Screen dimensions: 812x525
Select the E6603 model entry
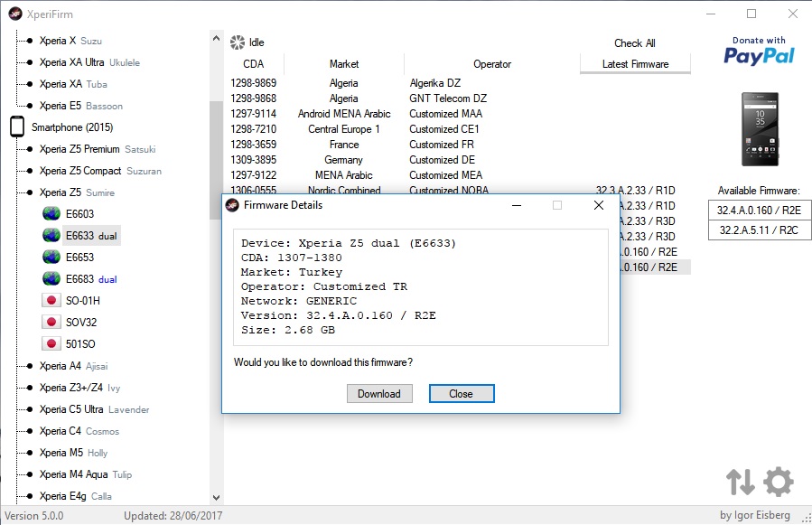pos(79,213)
